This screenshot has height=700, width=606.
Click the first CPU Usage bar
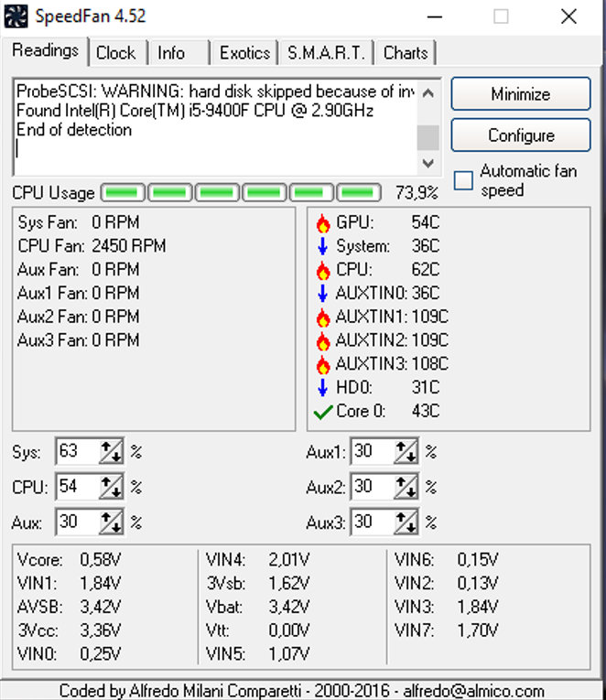pos(123,193)
